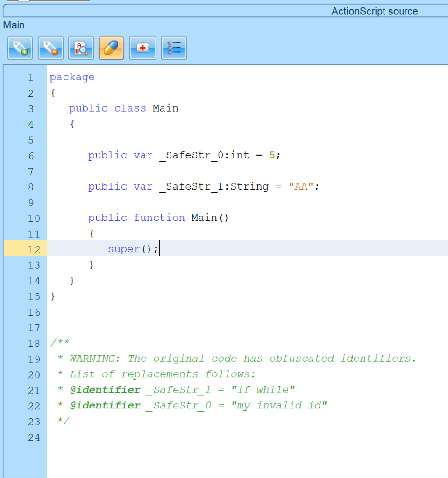Click class name Main on line 3
The image size is (448, 478).
click(x=165, y=108)
